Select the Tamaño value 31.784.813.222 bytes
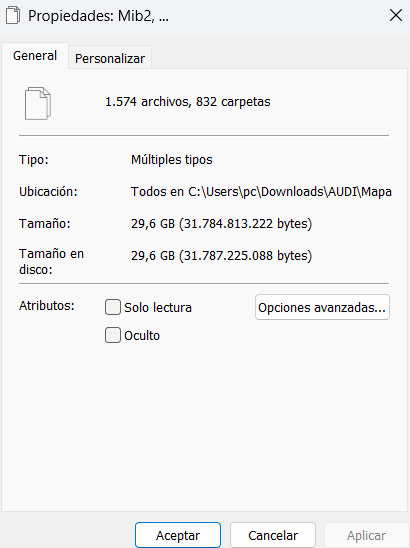 pos(221,223)
